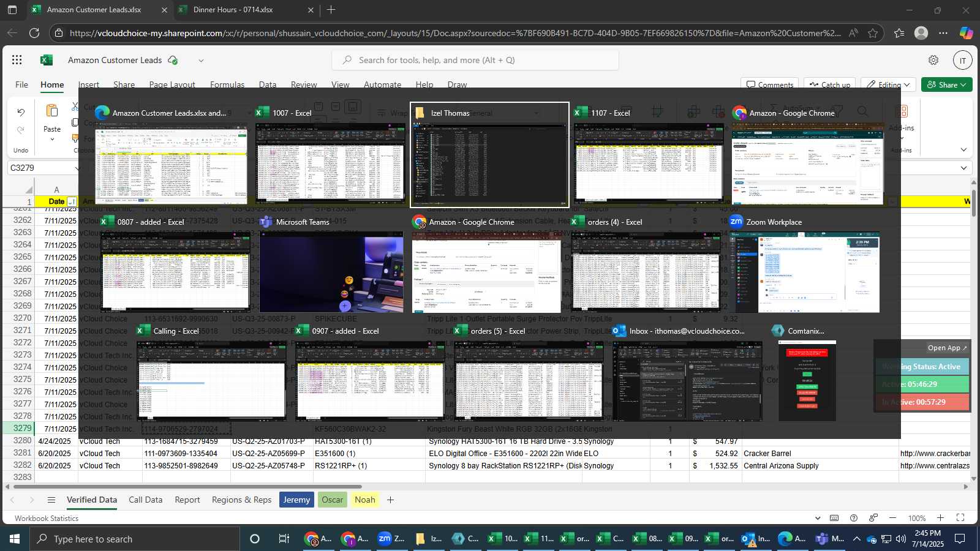Switch to the Call Data sheet tab
This screenshot has width=980, height=551.
point(146,500)
